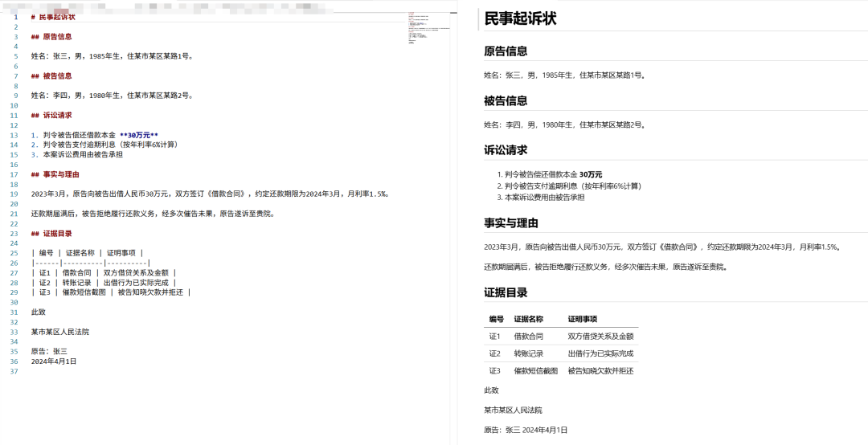Screen dimensions: 868x445
Task: Click the '| 证1 | 借款合同' row in the editor
Action: pyautogui.click(x=104, y=273)
